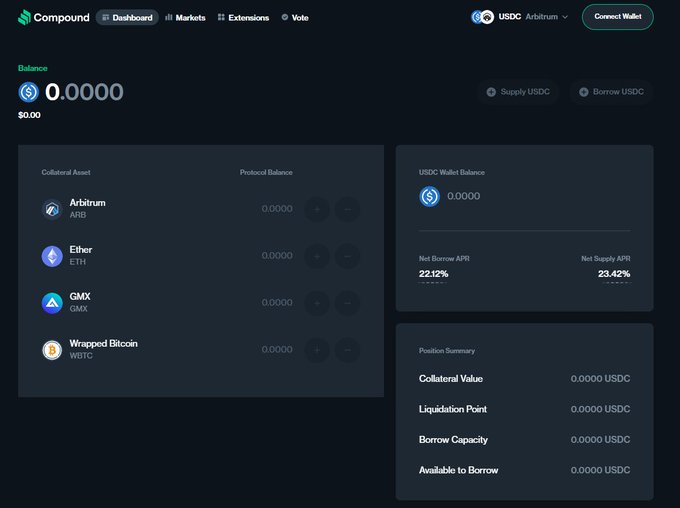Viewport: 680px width, 508px height.
Task: Open the Dashboard tab
Action: (127, 17)
